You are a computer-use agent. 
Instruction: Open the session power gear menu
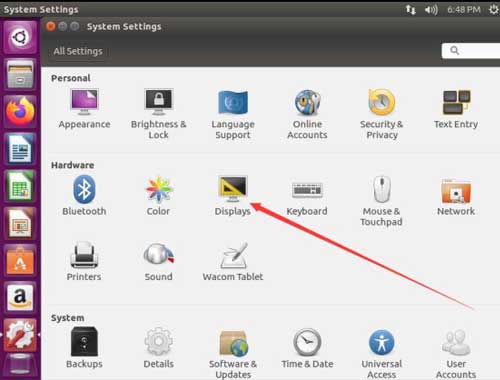(493, 9)
